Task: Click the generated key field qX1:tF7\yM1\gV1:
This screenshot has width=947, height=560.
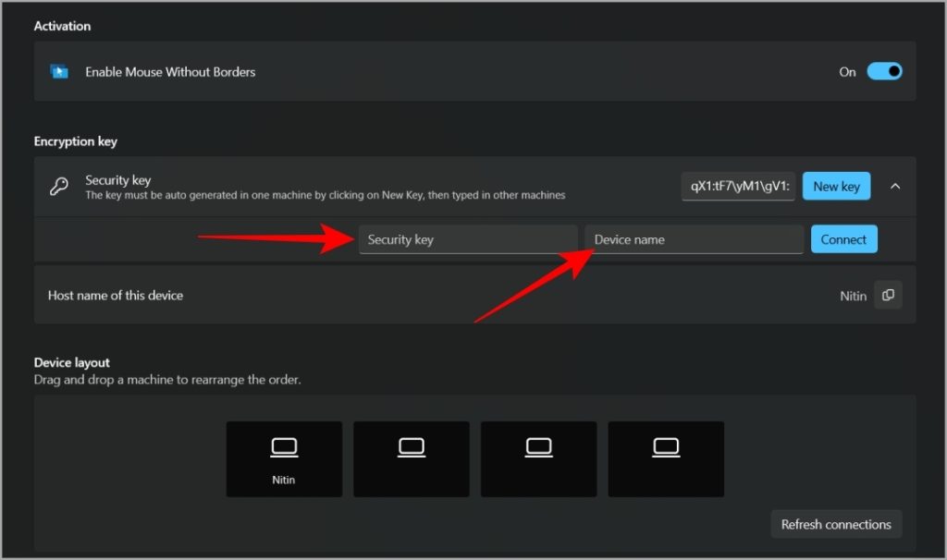Action: [x=738, y=187]
